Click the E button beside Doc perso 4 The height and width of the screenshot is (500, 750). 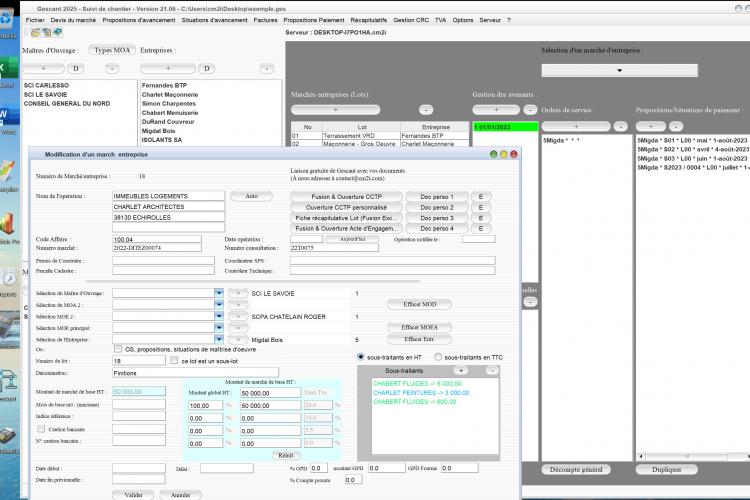click(x=481, y=228)
